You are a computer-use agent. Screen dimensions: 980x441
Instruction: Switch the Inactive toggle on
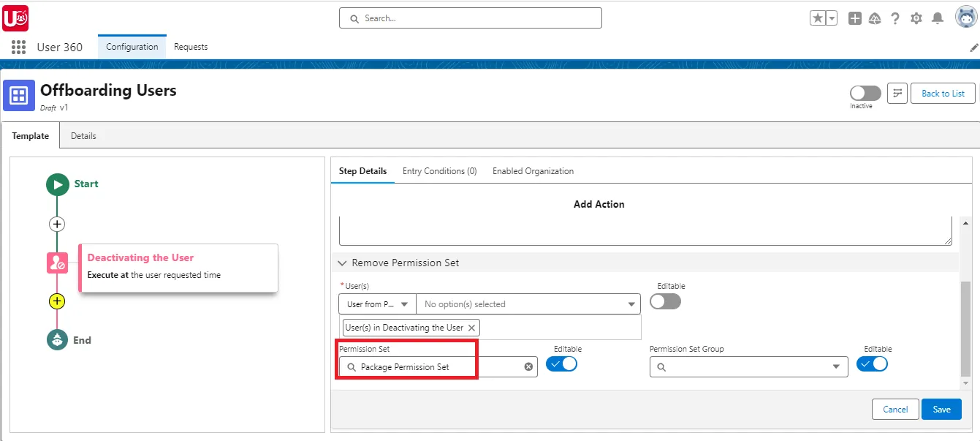pos(865,93)
